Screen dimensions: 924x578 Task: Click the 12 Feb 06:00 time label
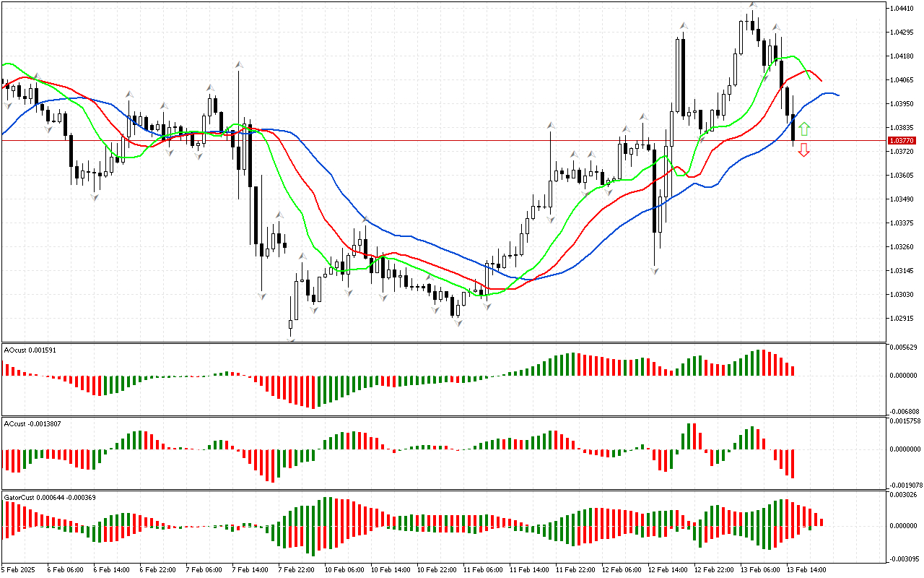pos(621,570)
